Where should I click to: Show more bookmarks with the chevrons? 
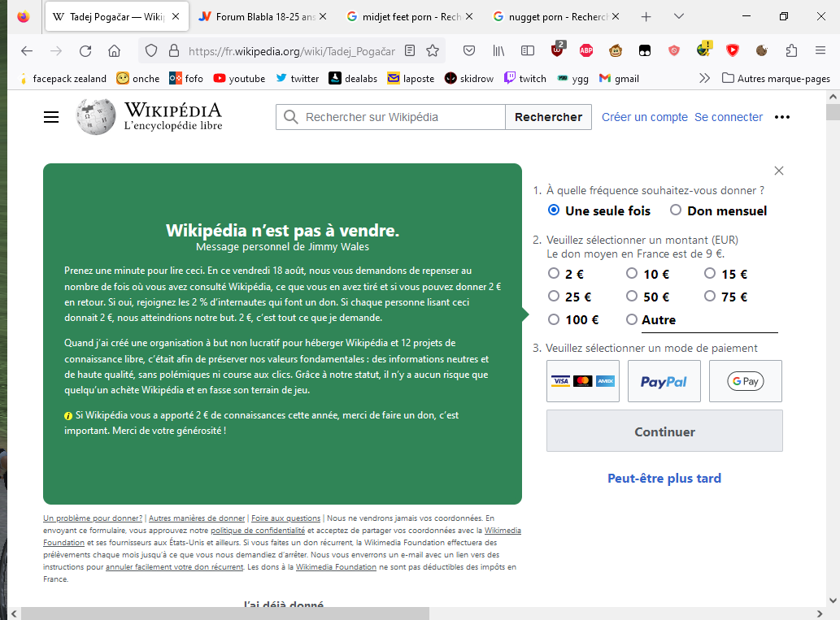704,79
